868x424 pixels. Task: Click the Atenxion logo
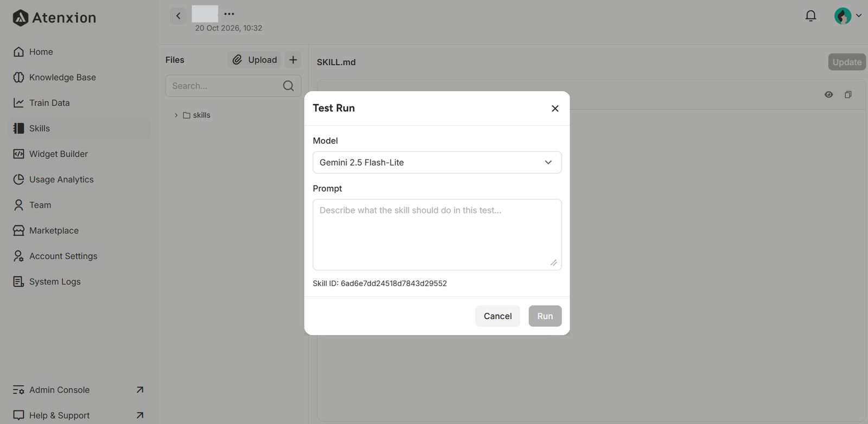54,18
